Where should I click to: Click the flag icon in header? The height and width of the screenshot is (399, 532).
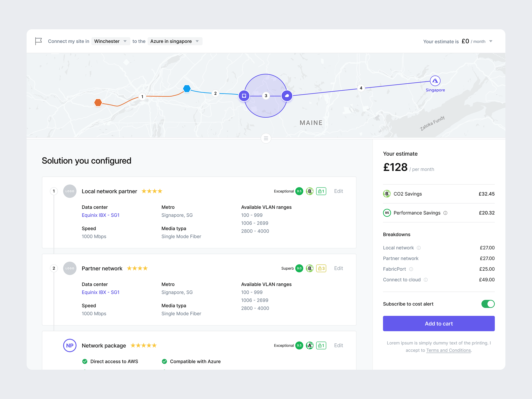pos(38,41)
